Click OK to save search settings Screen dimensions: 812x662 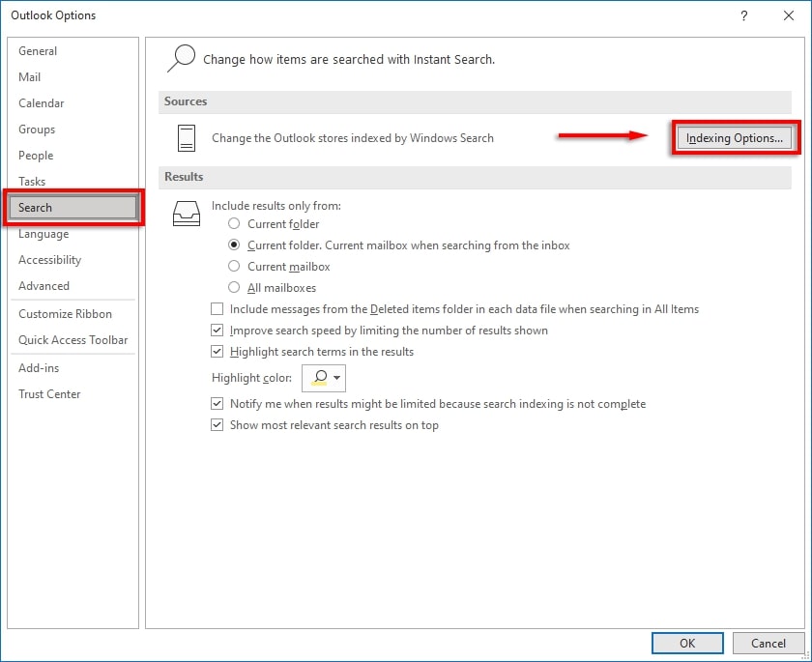coord(686,643)
